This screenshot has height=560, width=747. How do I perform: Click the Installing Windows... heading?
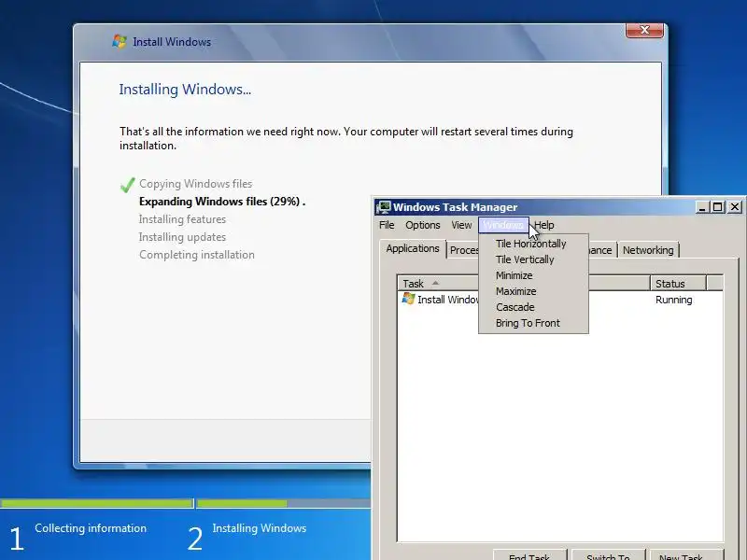(x=185, y=90)
